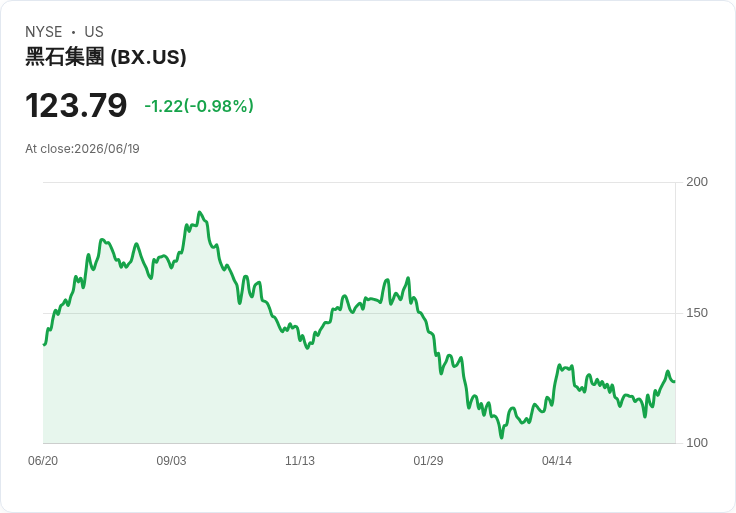Click the 01/29 date axis label
The height and width of the screenshot is (513, 736).
click(428, 460)
